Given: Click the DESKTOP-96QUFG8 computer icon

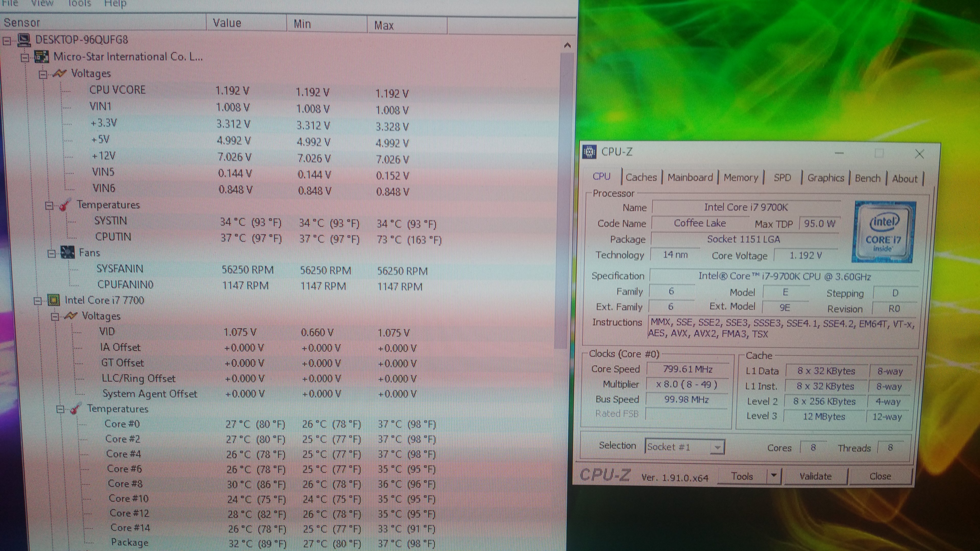Looking at the screenshot, I should click(24, 40).
